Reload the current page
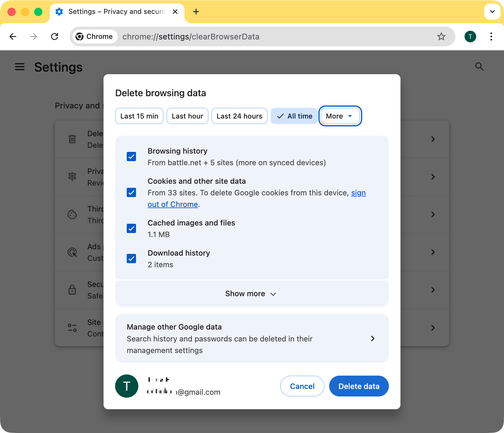504x433 pixels. [x=55, y=37]
